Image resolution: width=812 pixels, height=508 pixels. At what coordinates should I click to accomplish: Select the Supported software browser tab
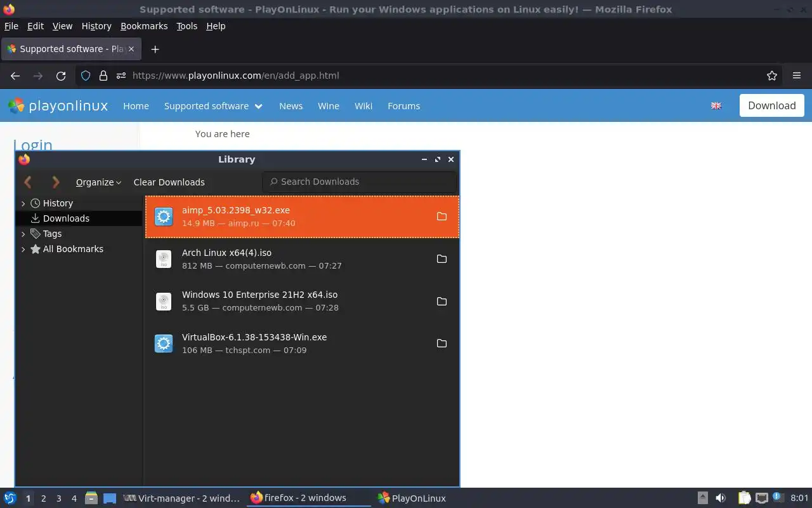point(72,49)
